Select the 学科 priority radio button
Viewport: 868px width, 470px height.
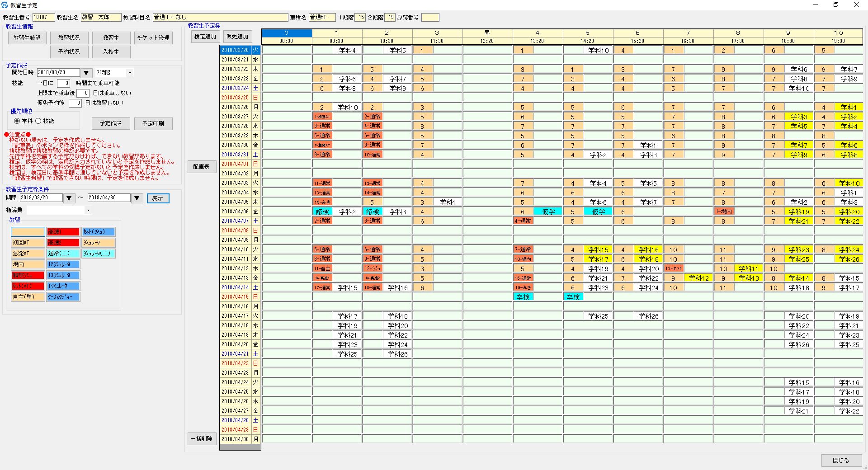[x=17, y=121]
